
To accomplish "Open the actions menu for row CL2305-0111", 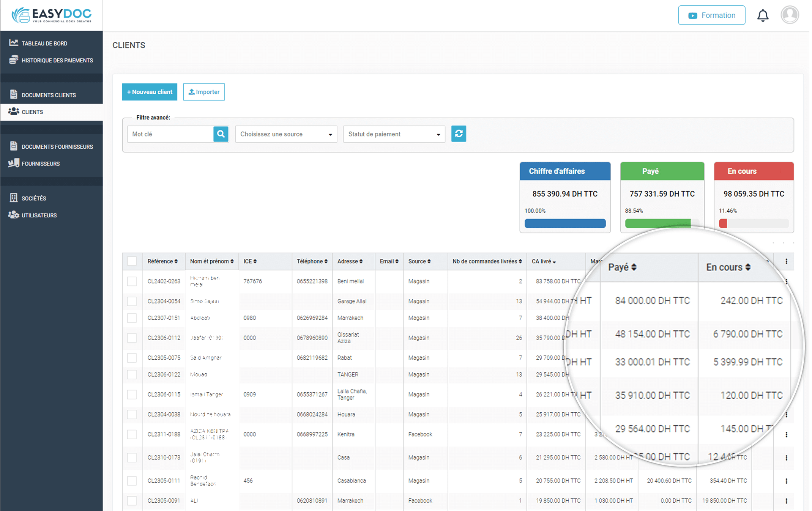I will coord(786,481).
